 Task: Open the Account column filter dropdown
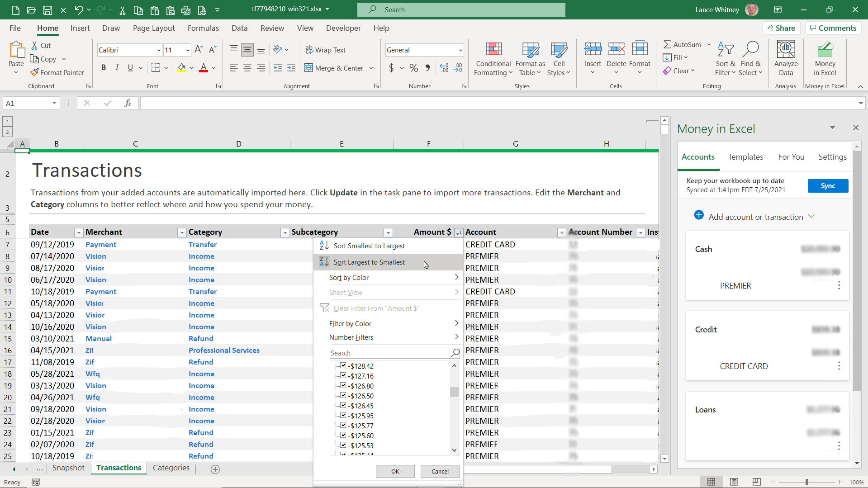[x=562, y=232]
